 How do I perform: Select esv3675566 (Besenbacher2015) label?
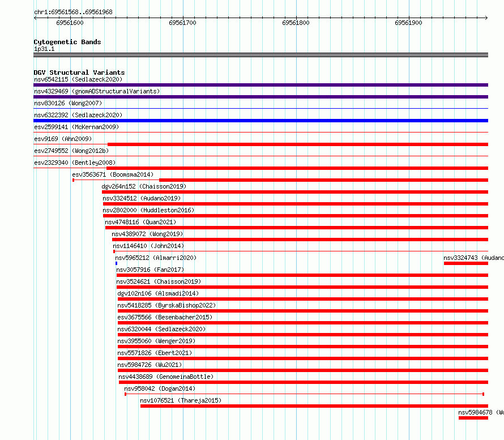165,317
